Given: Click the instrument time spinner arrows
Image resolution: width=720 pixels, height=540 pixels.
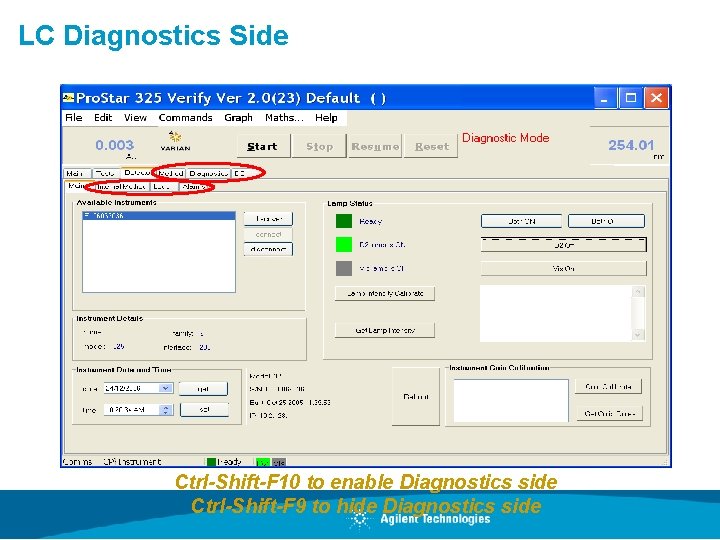Looking at the screenshot, I should point(166,410).
